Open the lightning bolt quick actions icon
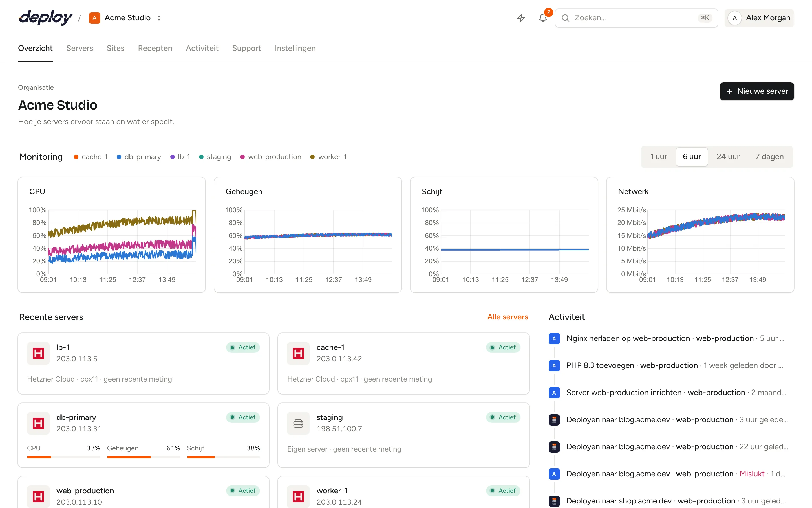Screen dimensions: 812x508 pos(521,18)
